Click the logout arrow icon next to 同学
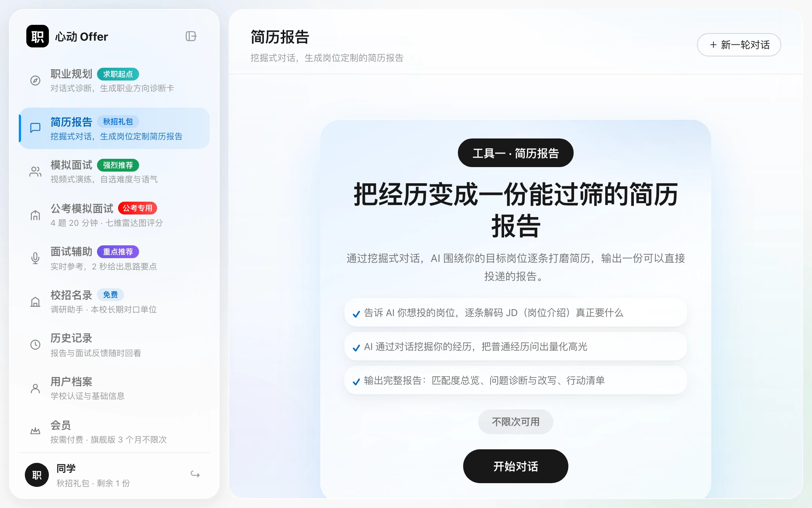 coord(195,474)
